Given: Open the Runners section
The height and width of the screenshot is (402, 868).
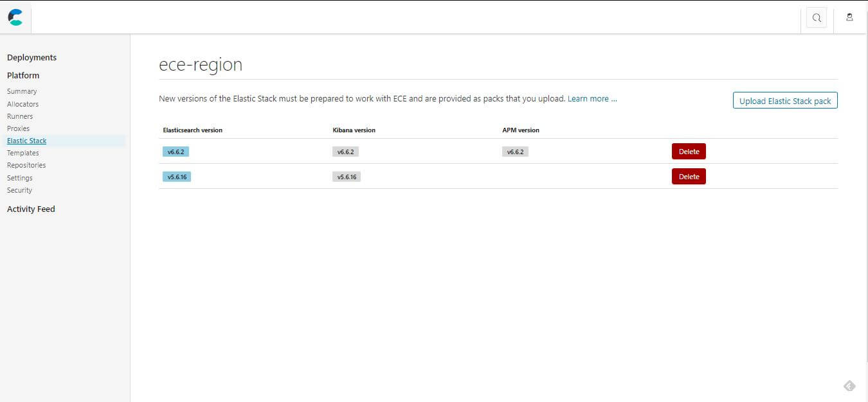Looking at the screenshot, I should (x=19, y=116).
